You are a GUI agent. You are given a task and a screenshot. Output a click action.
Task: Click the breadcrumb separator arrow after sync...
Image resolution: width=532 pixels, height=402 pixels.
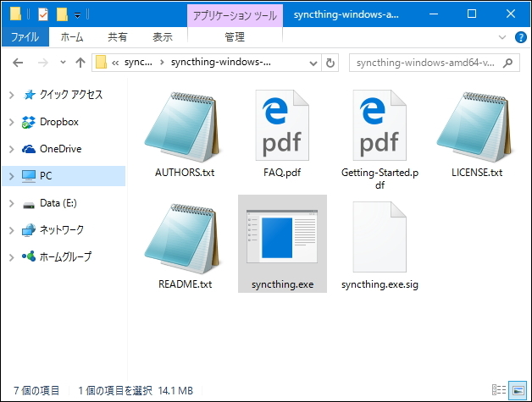tap(162, 63)
